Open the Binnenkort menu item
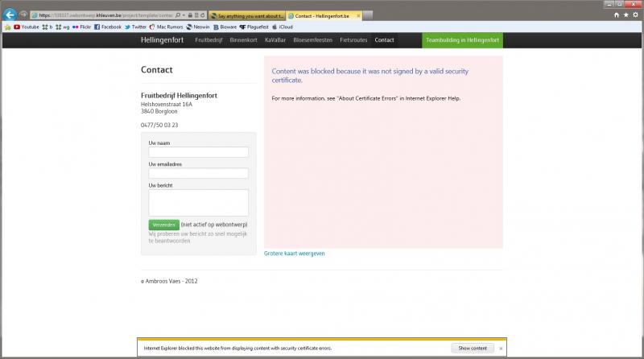This screenshot has width=644, height=359. coord(244,40)
